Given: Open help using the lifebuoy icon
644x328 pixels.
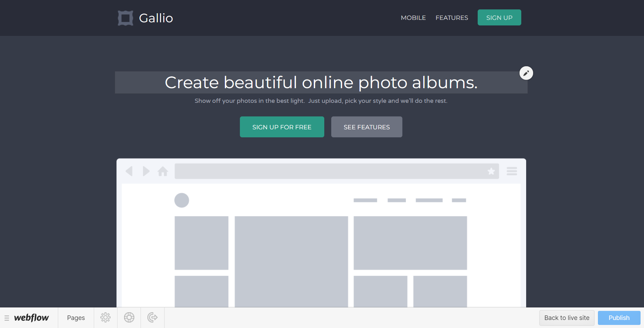Looking at the screenshot, I should click(x=129, y=318).
